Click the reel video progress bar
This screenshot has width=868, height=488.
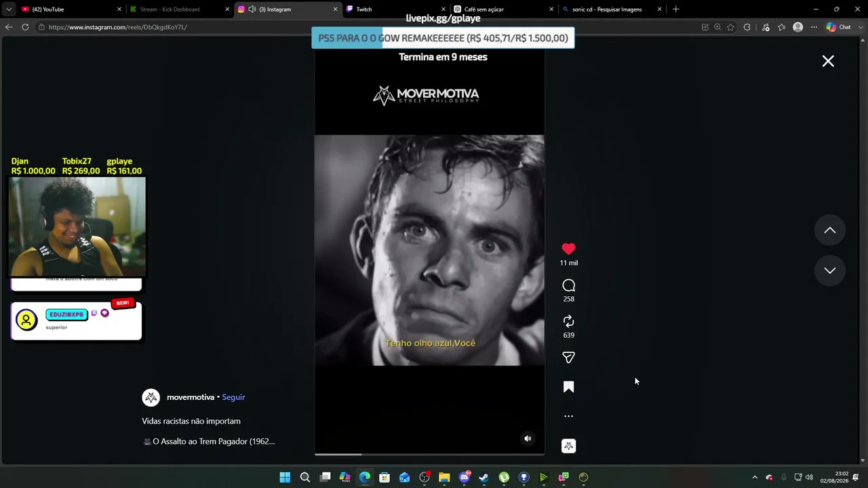coord(429,454)
